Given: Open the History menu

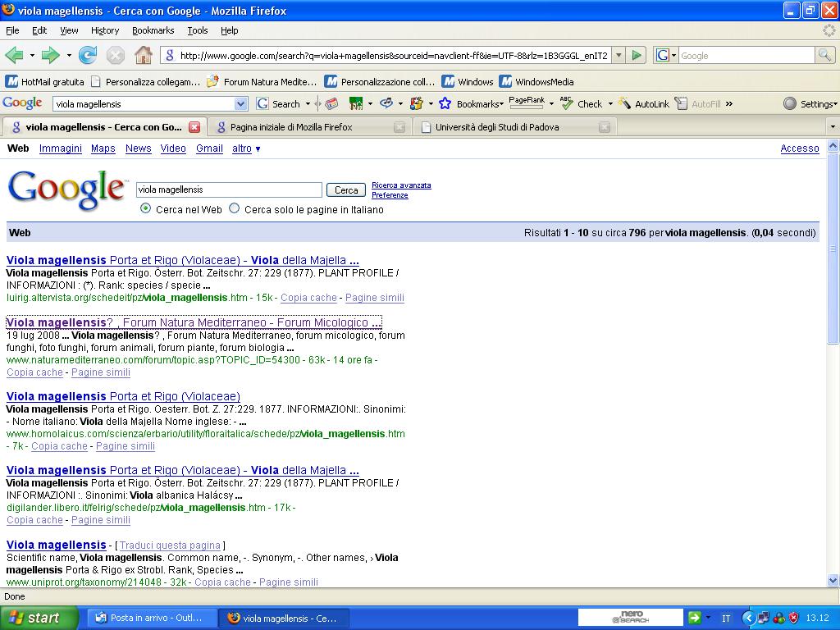Looking at the screenshot, I should pyautogui.click(x=105, y=30).
